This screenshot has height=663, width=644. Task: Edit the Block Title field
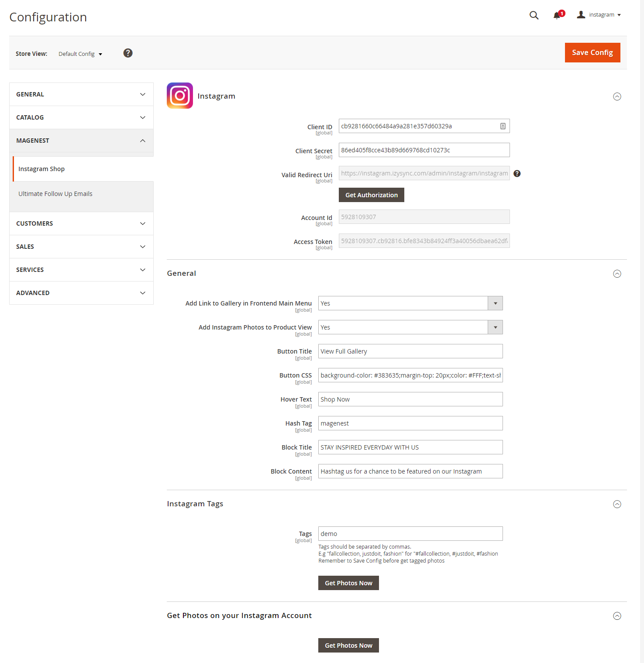[x=410, y=447]
